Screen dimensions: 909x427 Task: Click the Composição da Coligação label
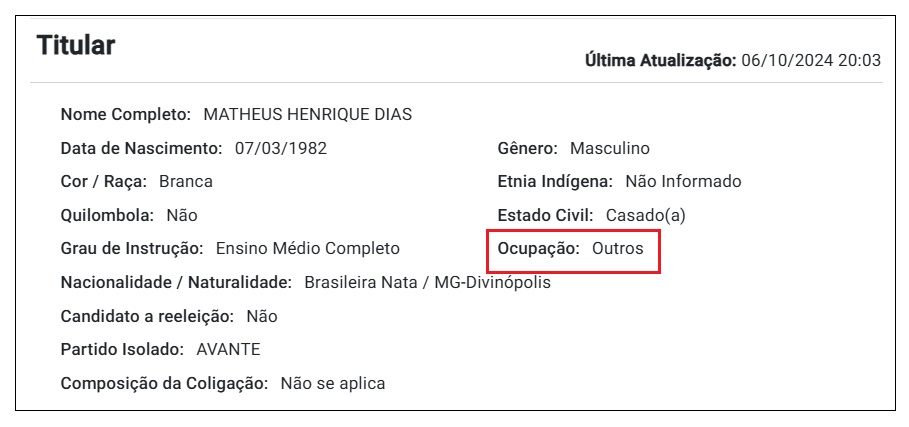click(165, 384)
